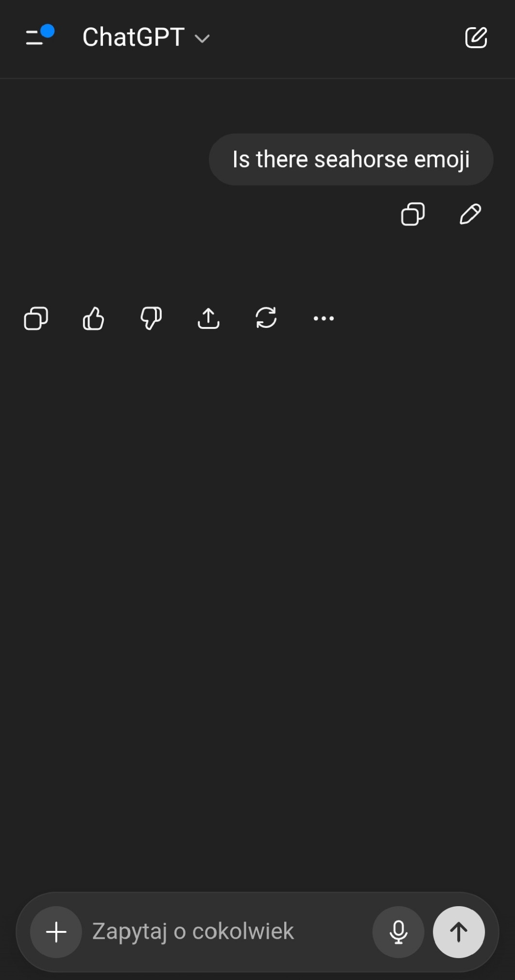Tap the empty conversation area below the action icons
Image resolution: width=515 pixels, height=980 pixels.
tap(257, 607)
